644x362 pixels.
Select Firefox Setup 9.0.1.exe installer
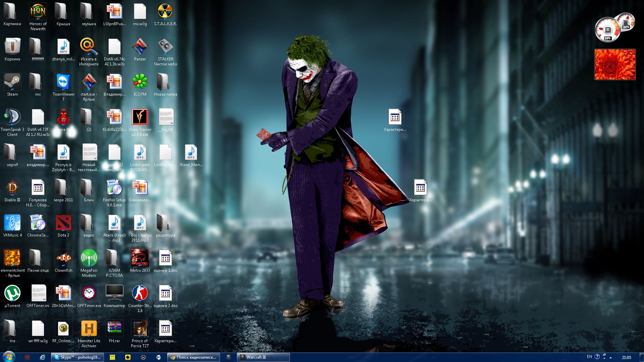[x=114, y=193]
